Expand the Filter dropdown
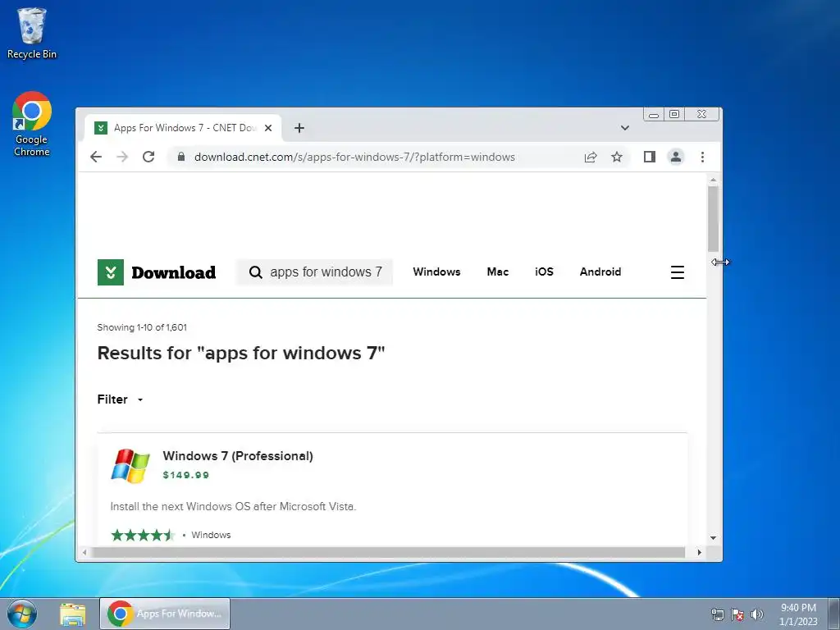840x630 pixels. click(120, 399)
